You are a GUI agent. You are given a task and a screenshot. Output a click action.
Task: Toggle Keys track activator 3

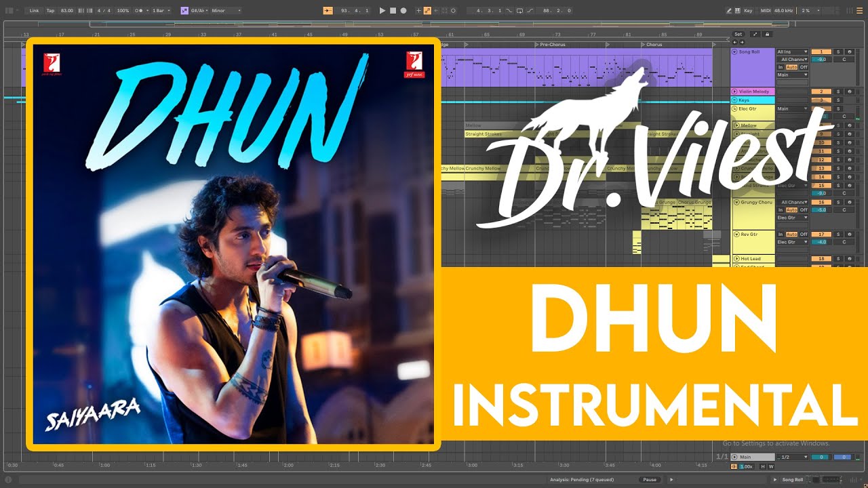(821, 100)
